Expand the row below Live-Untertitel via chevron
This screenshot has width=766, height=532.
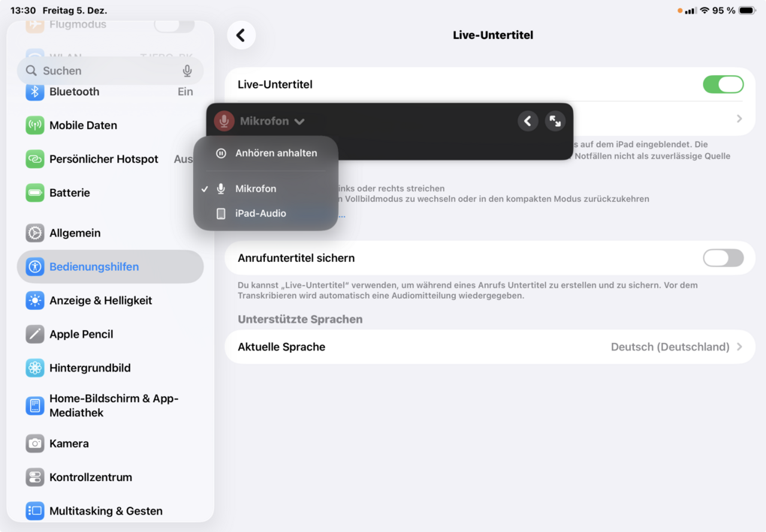[739, 119]
